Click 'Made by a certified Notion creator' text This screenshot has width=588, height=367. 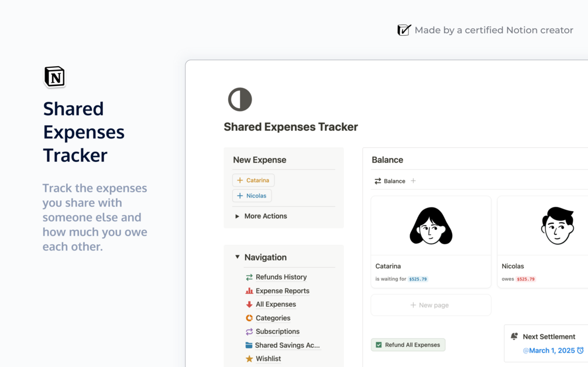[494, 30]
